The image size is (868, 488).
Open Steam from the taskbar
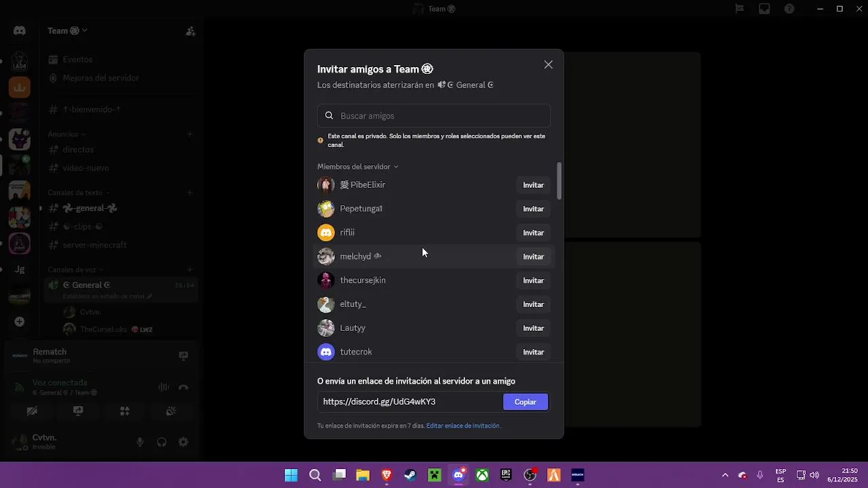(x=410, y=475)
